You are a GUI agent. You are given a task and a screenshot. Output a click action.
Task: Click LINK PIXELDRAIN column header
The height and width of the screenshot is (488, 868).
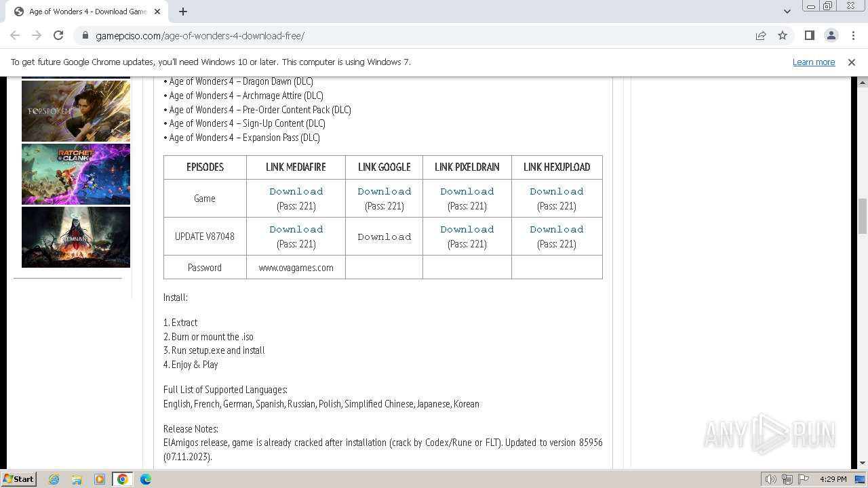[467, 167]
